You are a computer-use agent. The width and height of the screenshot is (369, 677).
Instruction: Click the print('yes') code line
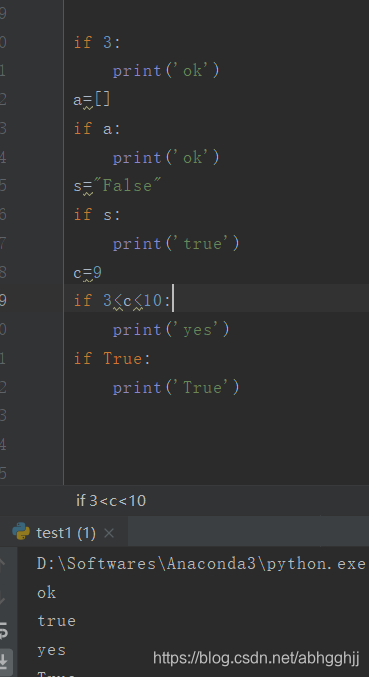(x=171, y=330)
